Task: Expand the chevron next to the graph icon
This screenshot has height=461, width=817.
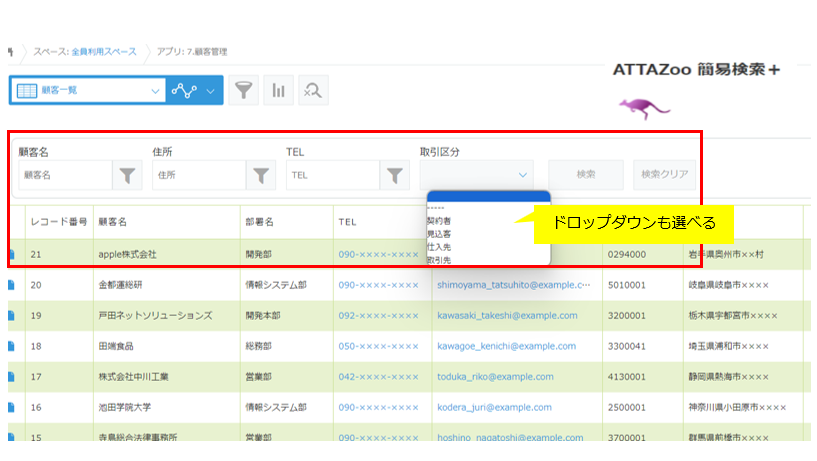Action: tap(211, 91)
